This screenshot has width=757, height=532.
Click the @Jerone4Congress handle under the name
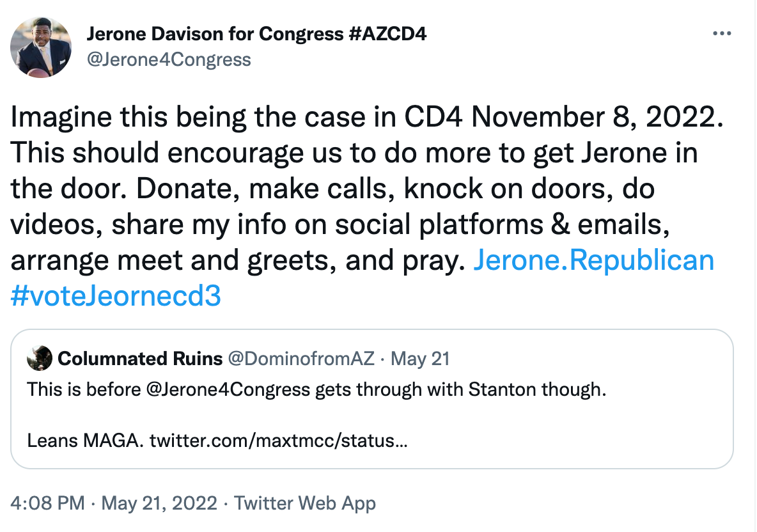click(169, 59)
